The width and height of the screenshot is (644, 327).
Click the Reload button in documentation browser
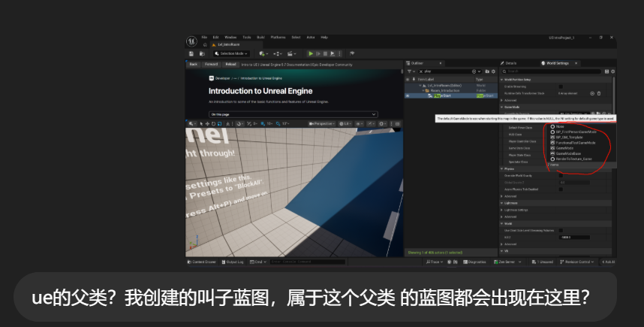(x=231, y=64)
